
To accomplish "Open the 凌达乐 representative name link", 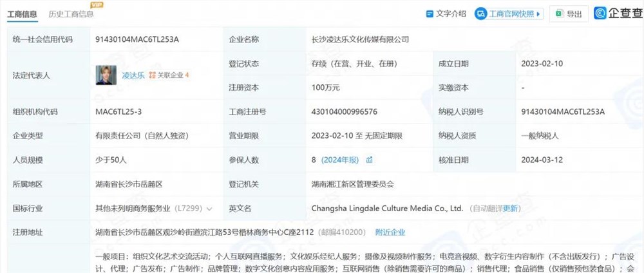I will pos(133,75).
